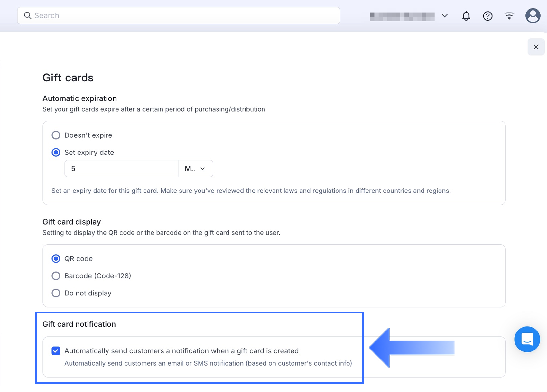Click into the Search field
The width and height of the screenshot is (547, 392).
pos(183,16)
